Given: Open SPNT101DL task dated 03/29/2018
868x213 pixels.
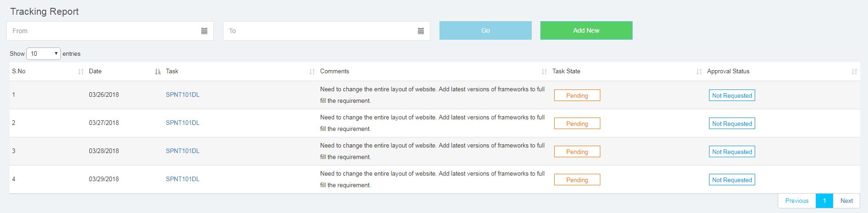Looking at the screenshot, I should coord(182,179).
